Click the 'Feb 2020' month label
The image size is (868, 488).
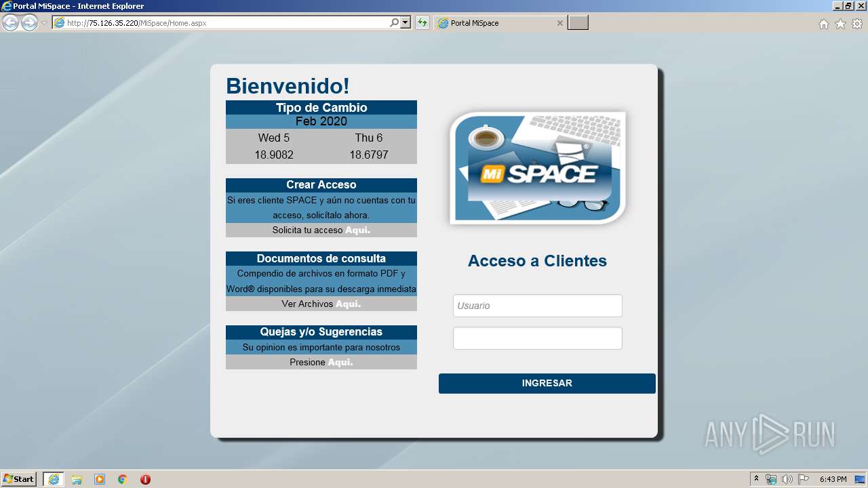pos(321,121)
